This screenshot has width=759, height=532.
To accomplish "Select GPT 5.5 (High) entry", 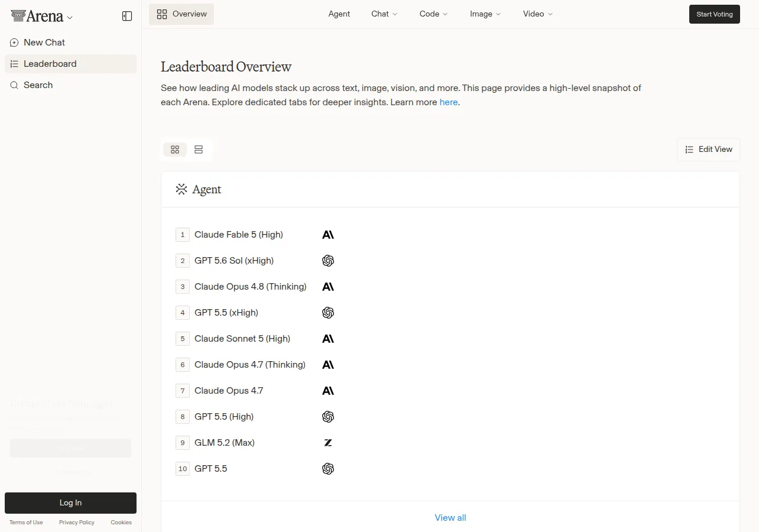I will (224, 417).
